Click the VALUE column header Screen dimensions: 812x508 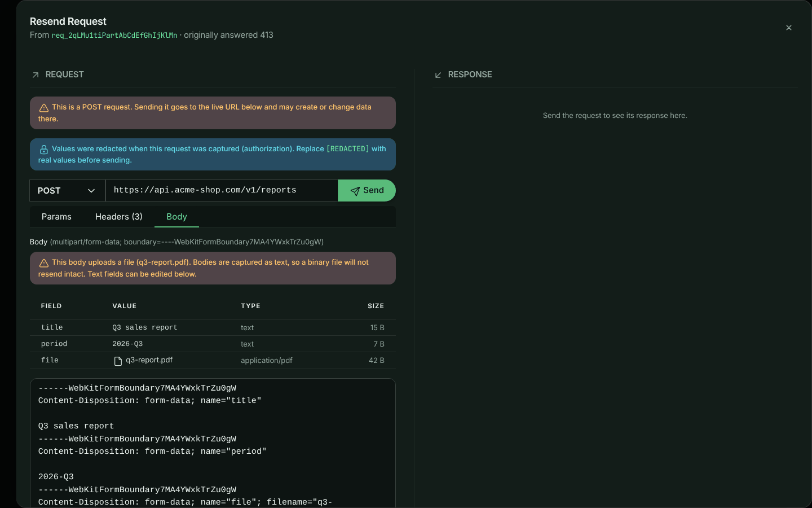[125, 306]
